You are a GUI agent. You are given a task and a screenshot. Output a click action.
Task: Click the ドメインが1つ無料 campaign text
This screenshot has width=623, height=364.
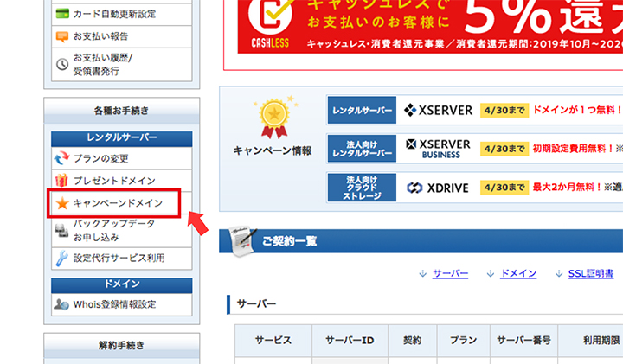coord(577,110)
